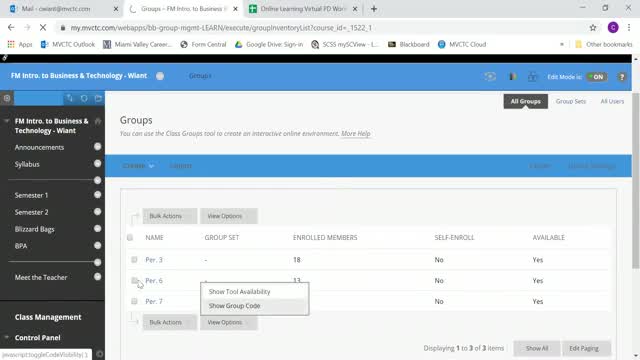
Task: Toggle Edit Mode ON switch
Action: click(x=597, y=77)
